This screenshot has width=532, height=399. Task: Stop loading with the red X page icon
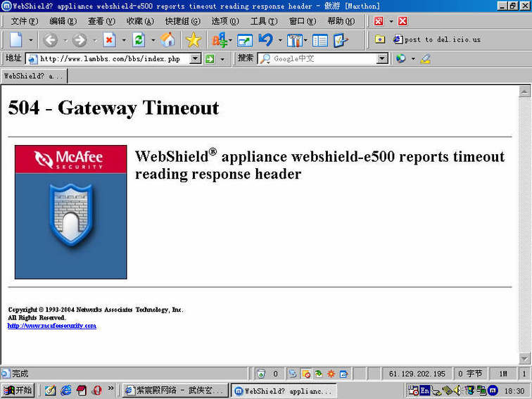pyautogui.click(x=109, y=40)
